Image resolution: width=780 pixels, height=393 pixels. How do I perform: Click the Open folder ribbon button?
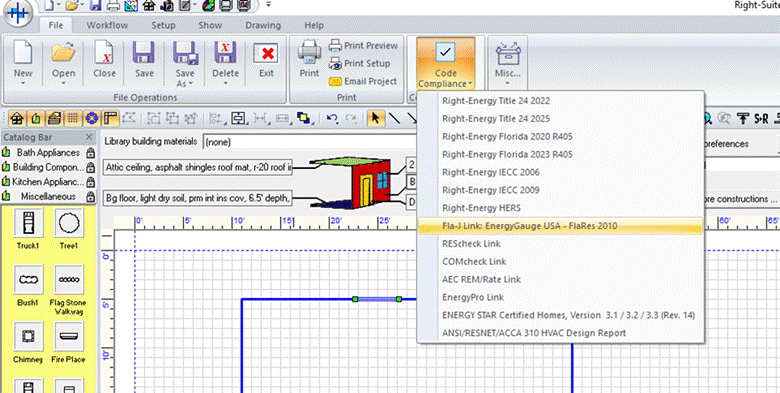[64, 64]
